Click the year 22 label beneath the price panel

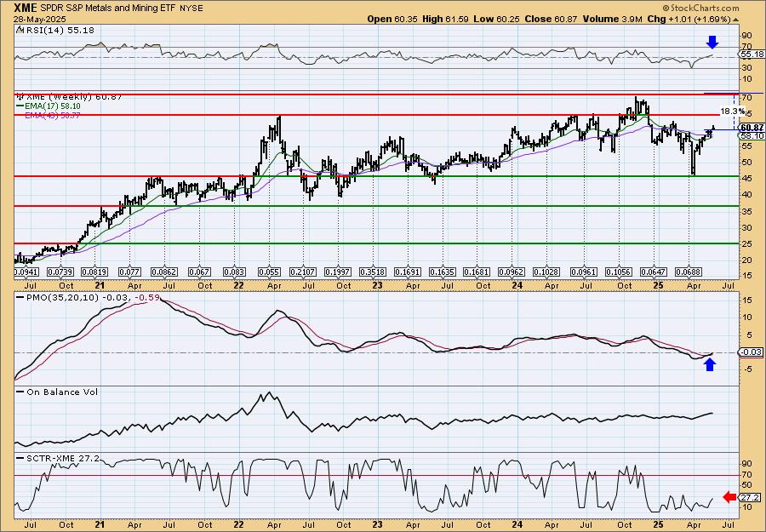click(x=238, y=285)
